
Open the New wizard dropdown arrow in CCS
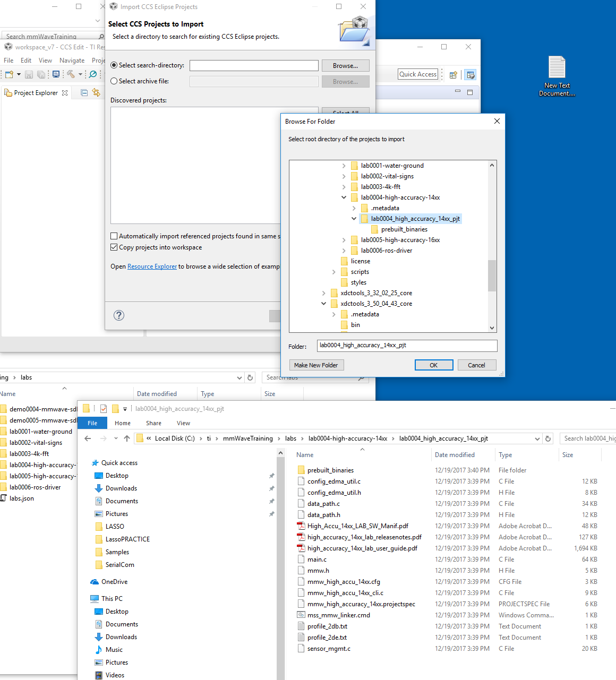pos(19,74)
